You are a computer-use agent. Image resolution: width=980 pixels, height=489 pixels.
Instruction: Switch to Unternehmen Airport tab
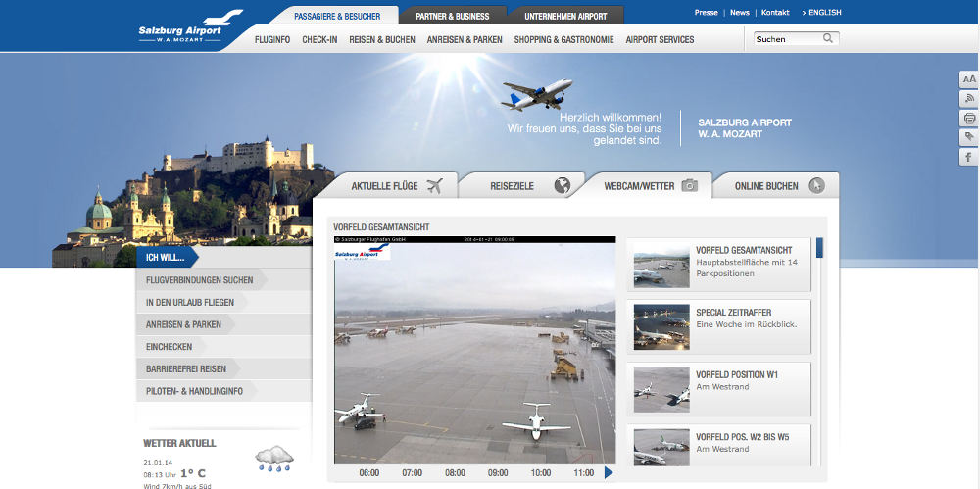tap(565, 17)
